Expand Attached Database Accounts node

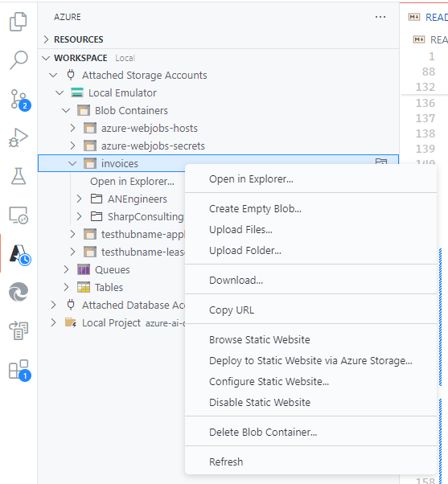[53, 305]
